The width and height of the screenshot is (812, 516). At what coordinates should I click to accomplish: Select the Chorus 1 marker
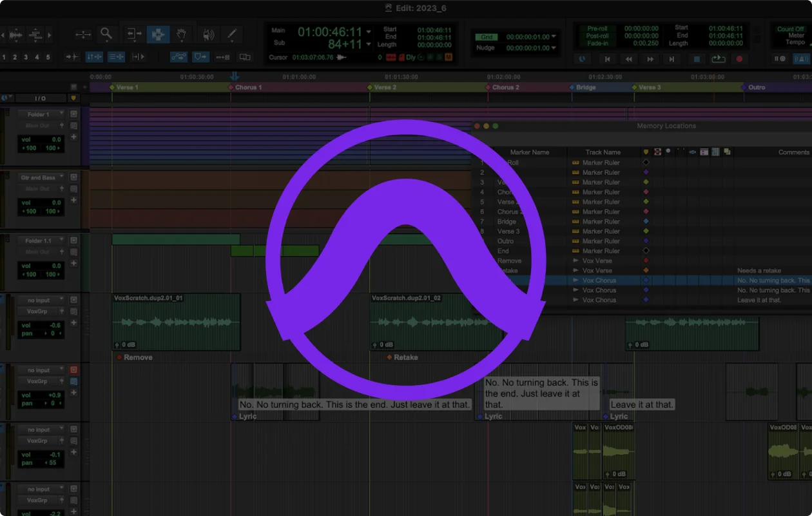(x=246, y=87)
